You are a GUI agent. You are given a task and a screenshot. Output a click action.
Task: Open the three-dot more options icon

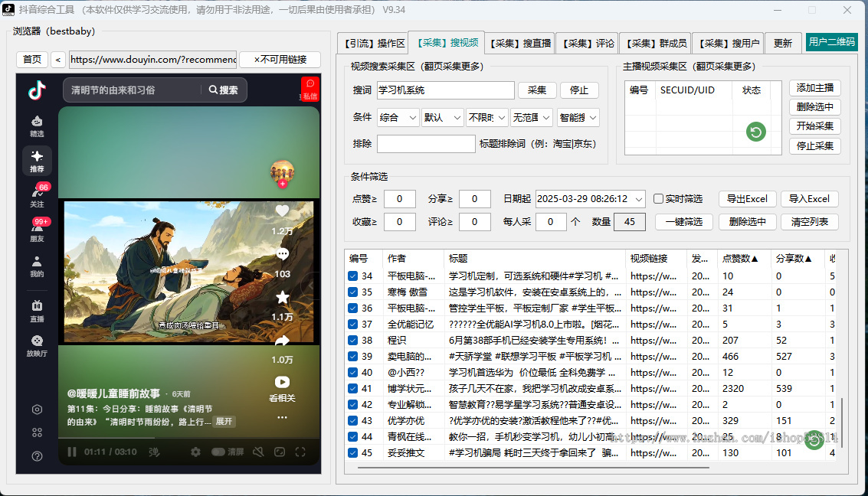click(283, 417)
